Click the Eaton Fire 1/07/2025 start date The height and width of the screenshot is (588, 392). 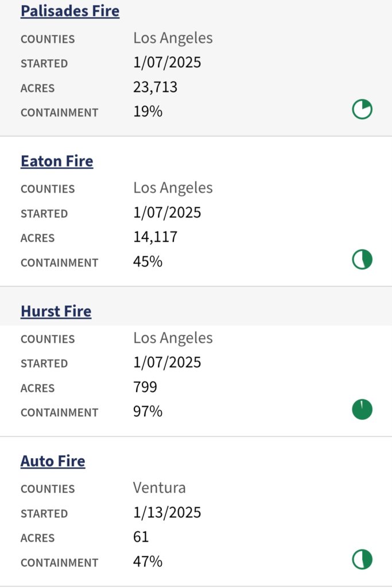click(167, 212)
